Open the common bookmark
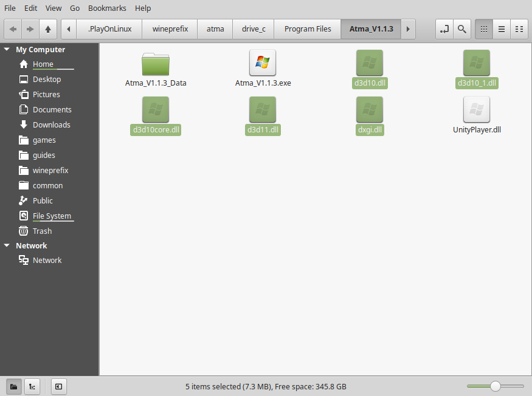The image size is (532, 396). (x=47, y=186)
